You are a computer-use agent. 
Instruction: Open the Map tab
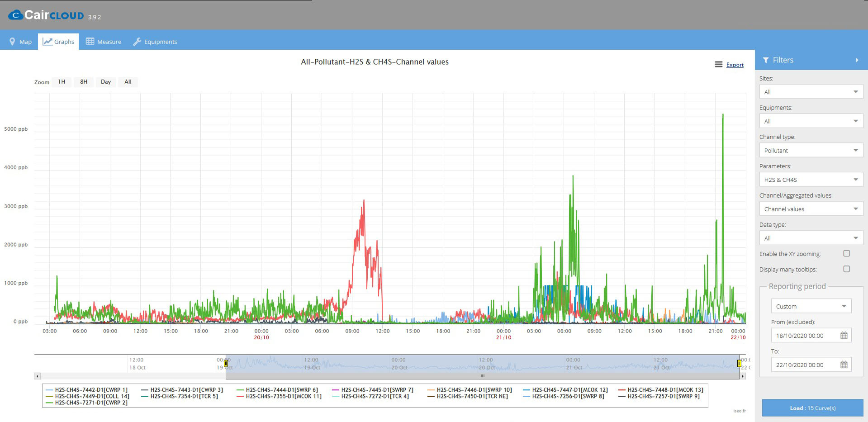click(x=21, y=42)
